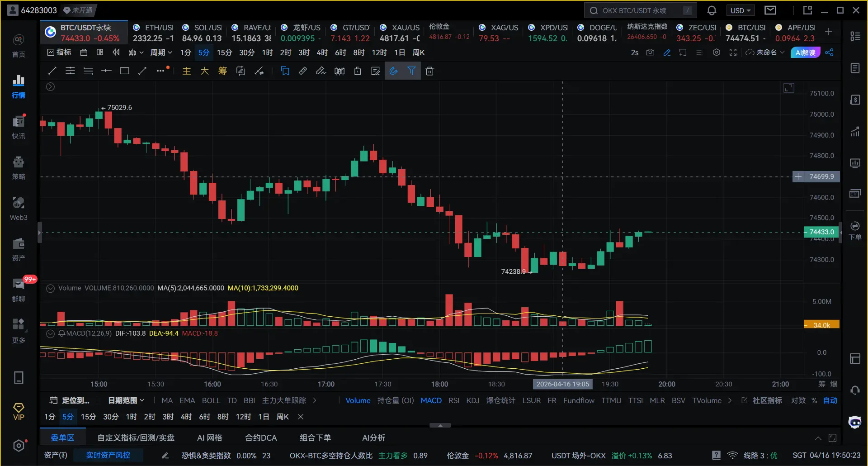Open 快讯 news flash in sidebar
Image resolution: width=868 pixels, height=466 pixels.
[x=19, y=128]
